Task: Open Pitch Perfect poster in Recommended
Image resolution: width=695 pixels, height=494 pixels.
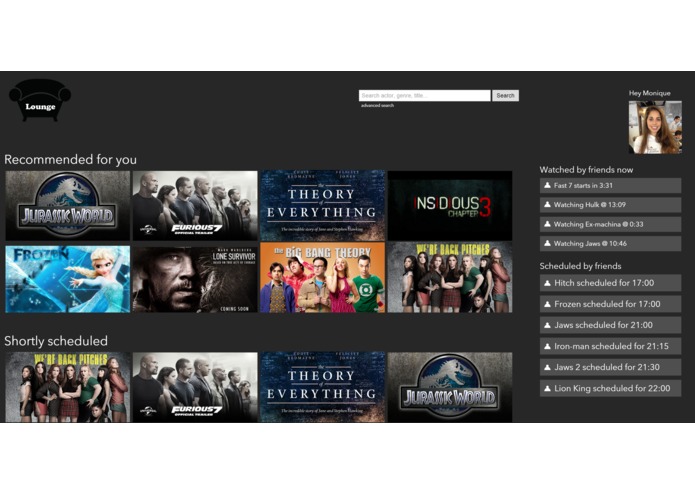Action: pos(450,278)
